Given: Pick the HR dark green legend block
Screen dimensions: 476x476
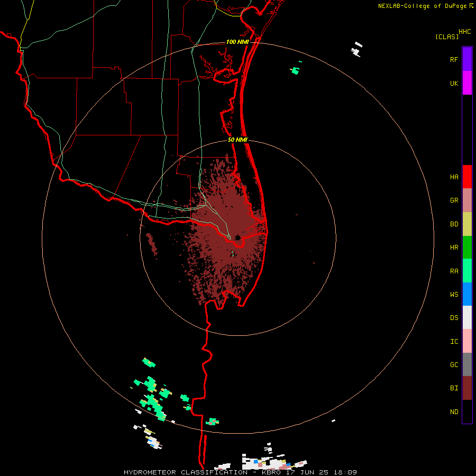Looking at the screenshot, I should (x=467, y=248).
